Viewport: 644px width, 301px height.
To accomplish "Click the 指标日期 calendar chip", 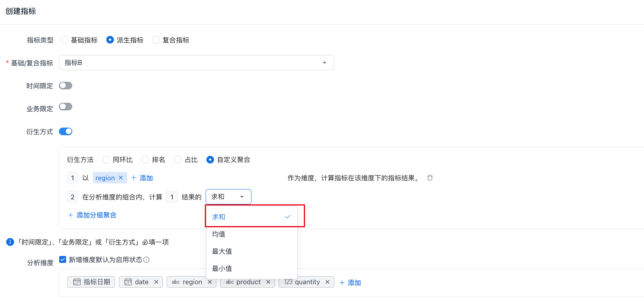I will (x=91, y=282).
